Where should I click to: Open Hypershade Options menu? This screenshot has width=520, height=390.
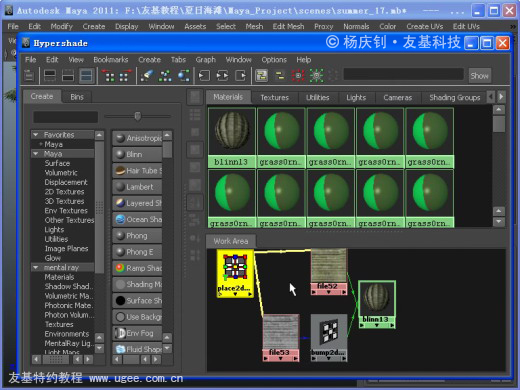[274, 60]
